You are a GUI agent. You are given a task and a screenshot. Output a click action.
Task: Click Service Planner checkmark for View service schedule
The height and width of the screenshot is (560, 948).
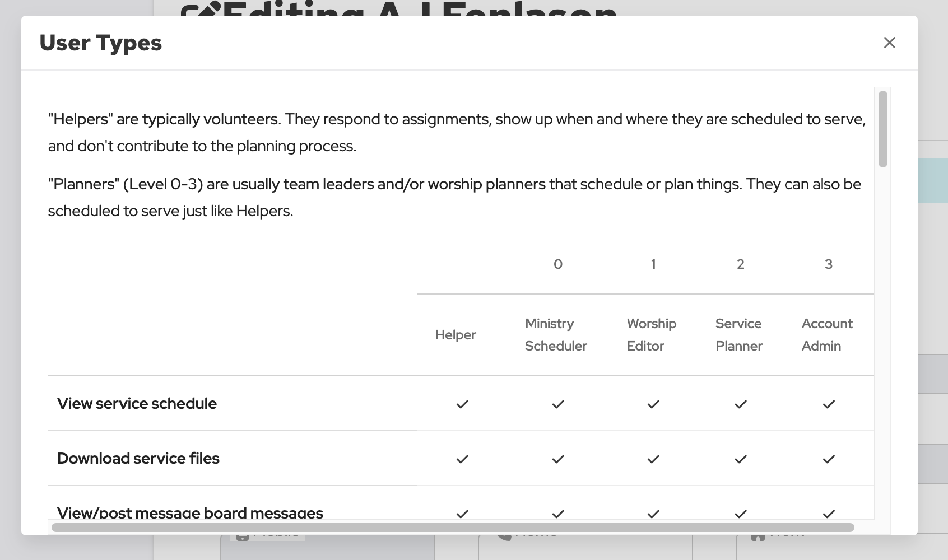(740, 404)
